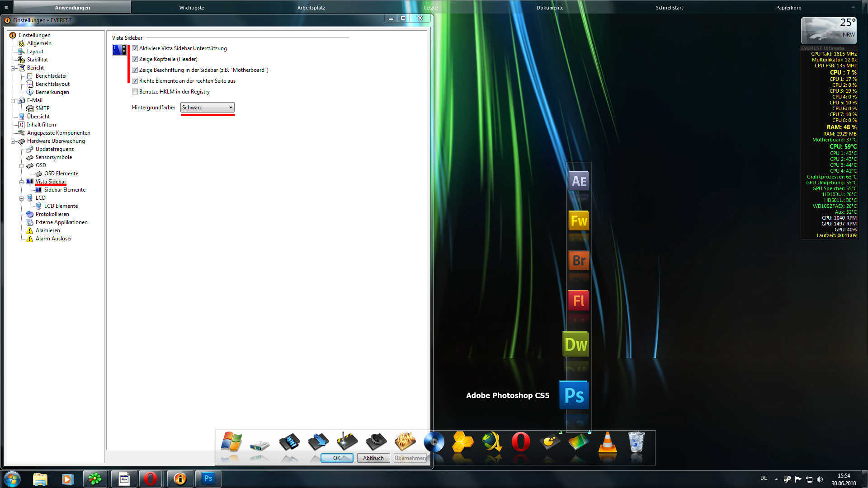
Task: Launch Adobe Fireworks from dock
Action: click(x=579, y=221)
